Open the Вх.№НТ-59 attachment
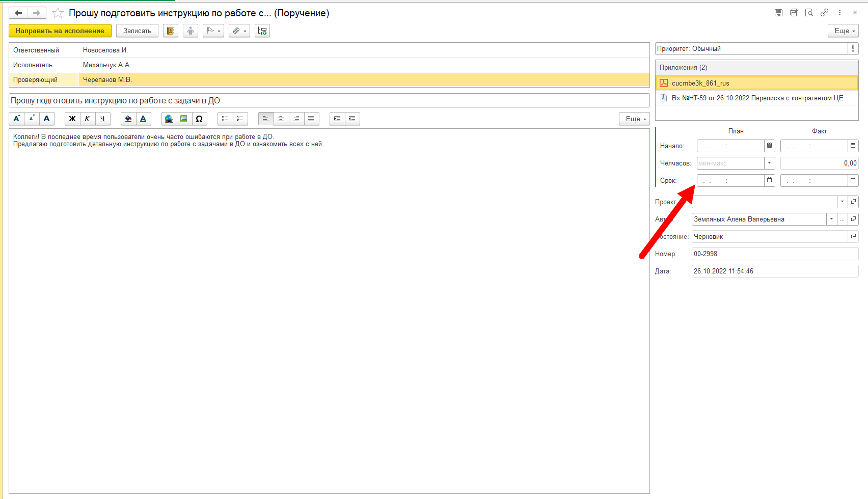 (x=757, y=98)
